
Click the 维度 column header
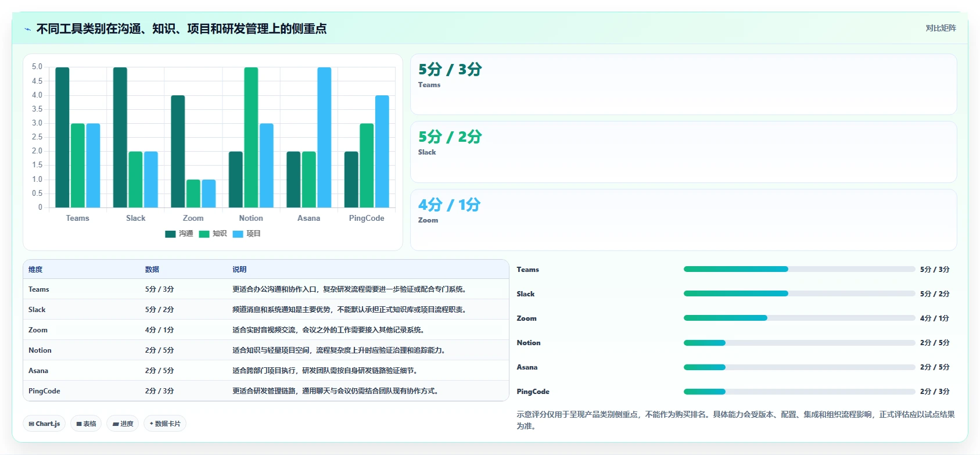35,270
